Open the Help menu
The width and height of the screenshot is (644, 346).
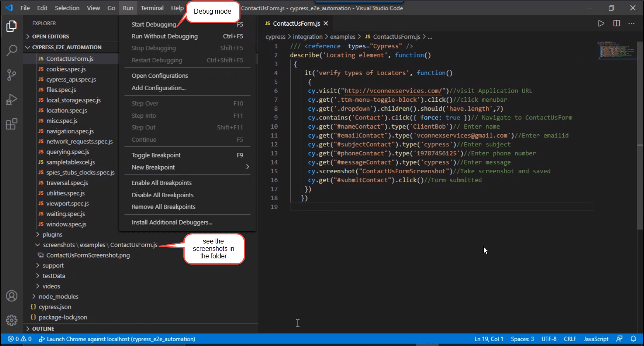[x=177, y=8]
